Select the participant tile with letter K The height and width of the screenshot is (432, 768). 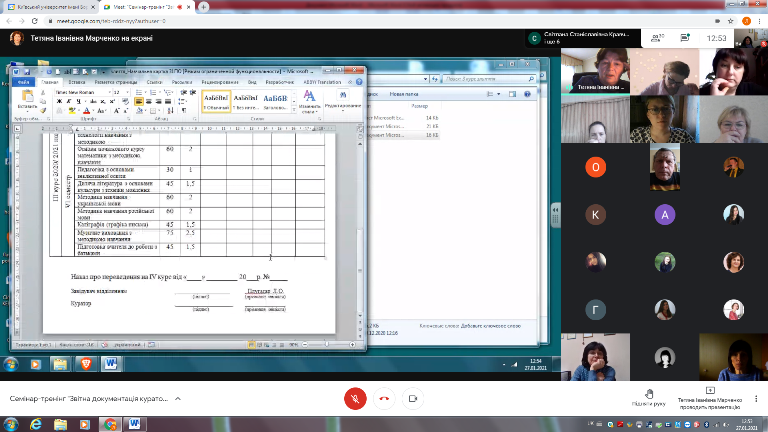595,214
